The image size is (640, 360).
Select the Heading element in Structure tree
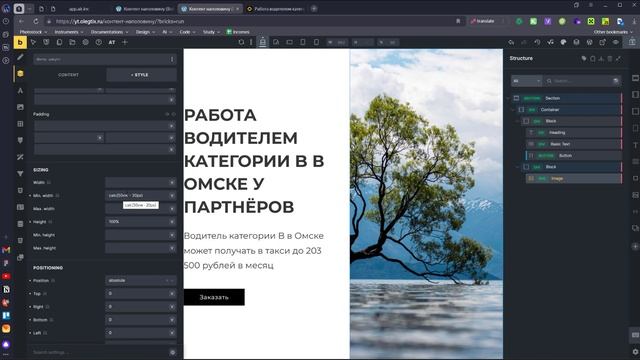(574, 133)
